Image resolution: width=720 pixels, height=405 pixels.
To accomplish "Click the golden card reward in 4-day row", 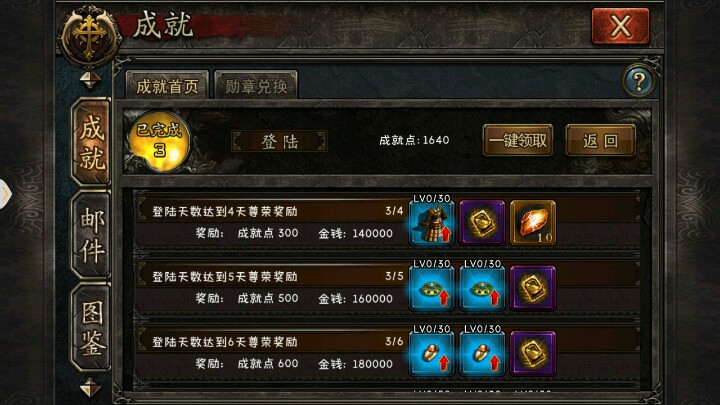I will 482,223.
